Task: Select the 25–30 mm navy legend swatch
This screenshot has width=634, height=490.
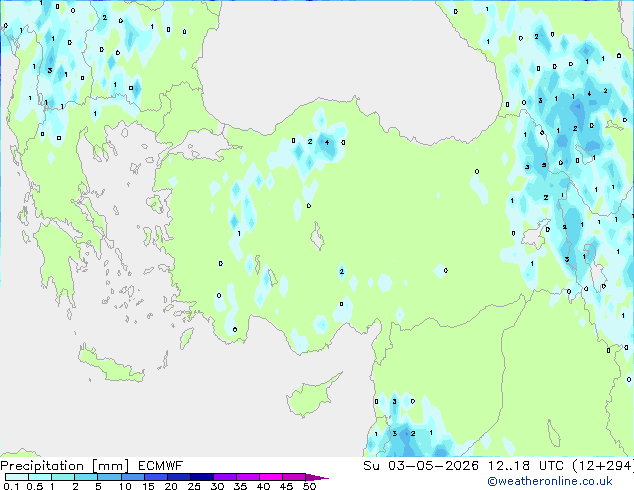Action: point(201,477)
